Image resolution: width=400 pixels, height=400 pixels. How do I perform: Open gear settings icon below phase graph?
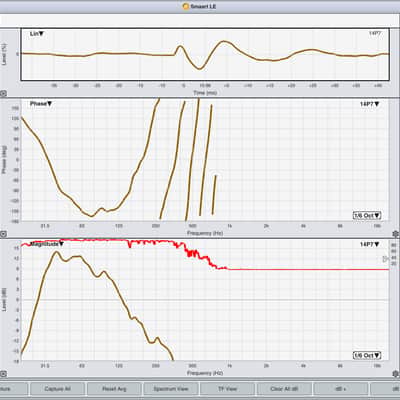(396, 234)
